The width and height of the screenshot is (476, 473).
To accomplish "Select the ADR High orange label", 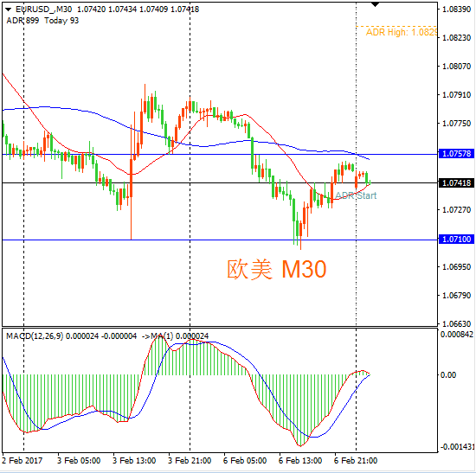I will 401,32.
